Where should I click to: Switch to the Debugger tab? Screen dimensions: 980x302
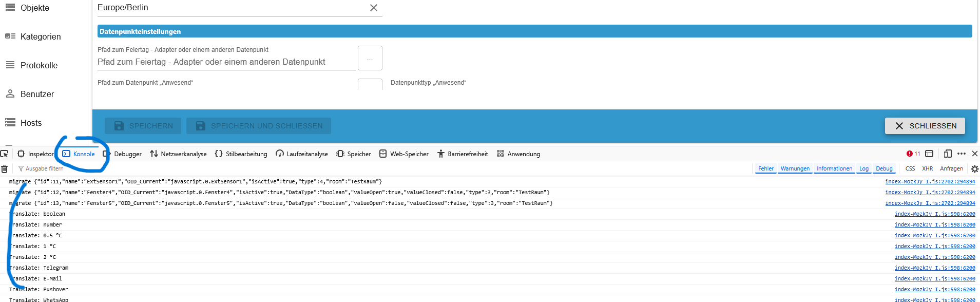click(x=122, y=154)
